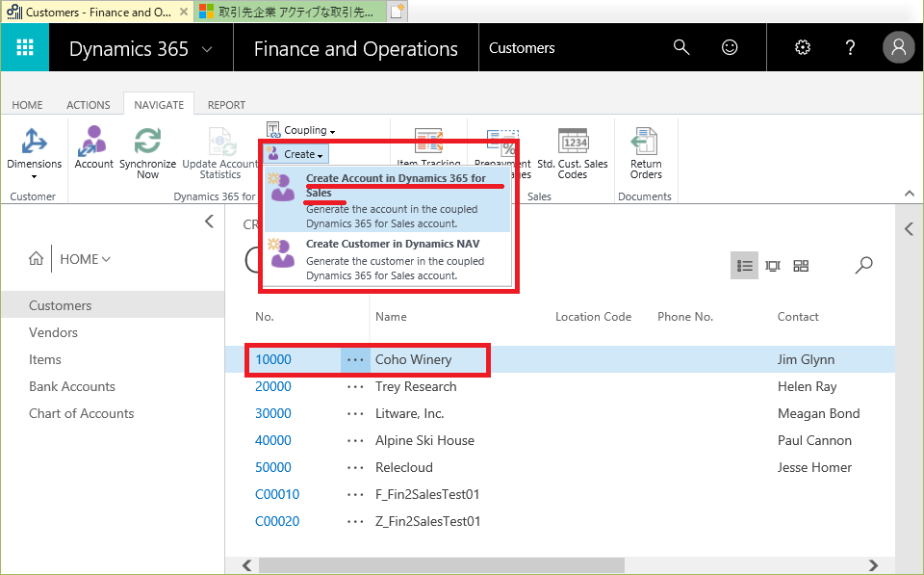The image size is (924, 575).
Task: Switch to the 取引先企業 browser tab
Action: 290,12
